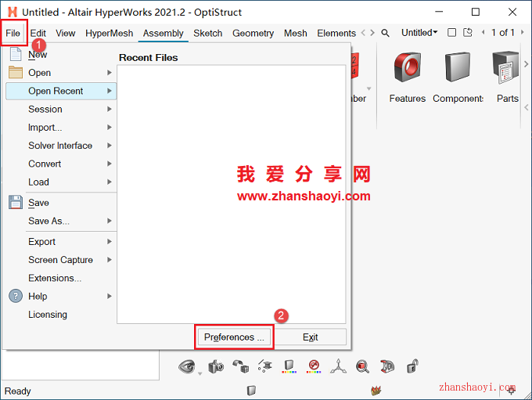
Task: Expand the Open submenu
Action: tap(61, 73)
